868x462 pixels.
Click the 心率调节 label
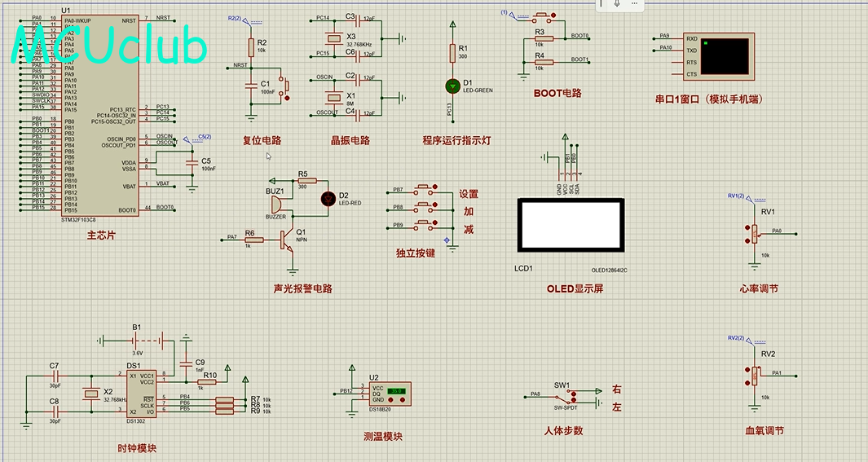coord(759,288)
